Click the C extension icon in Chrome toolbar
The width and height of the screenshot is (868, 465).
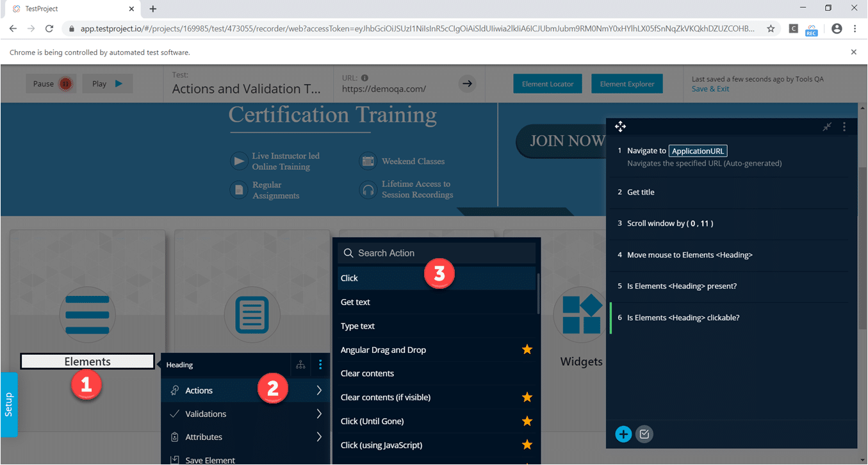793,29
